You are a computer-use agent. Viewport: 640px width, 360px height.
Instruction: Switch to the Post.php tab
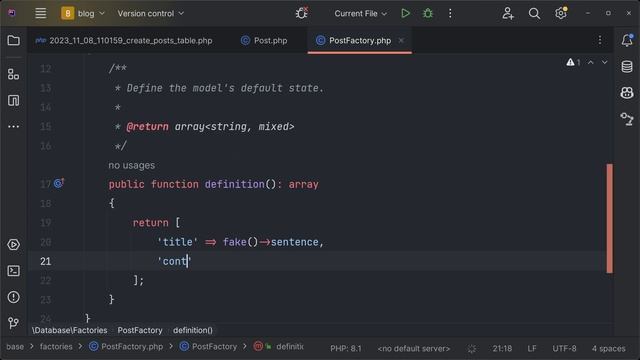264,40
